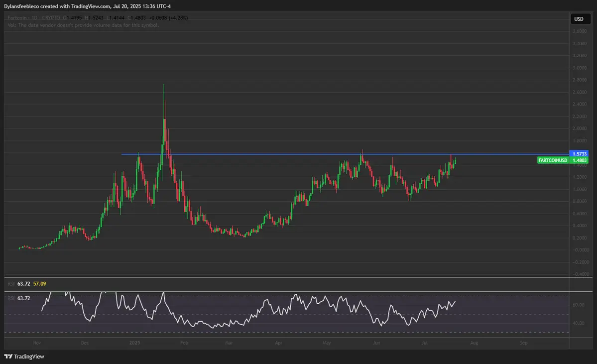Image resolution: width=597 pixels, height=364 pixels.
Task: Click the Apr label on time axis
Action: tap(279, 343)
